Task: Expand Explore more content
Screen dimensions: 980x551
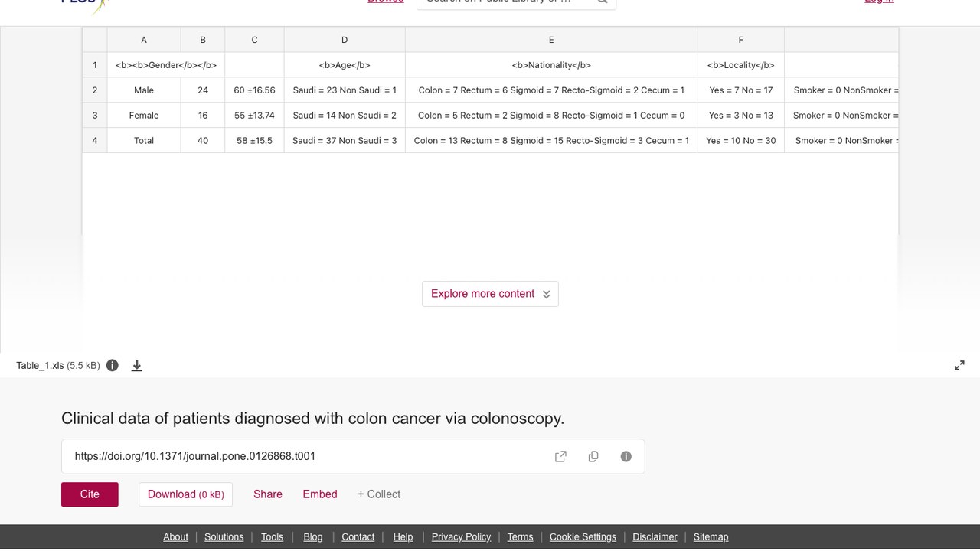Action: (x=490, y=294)
